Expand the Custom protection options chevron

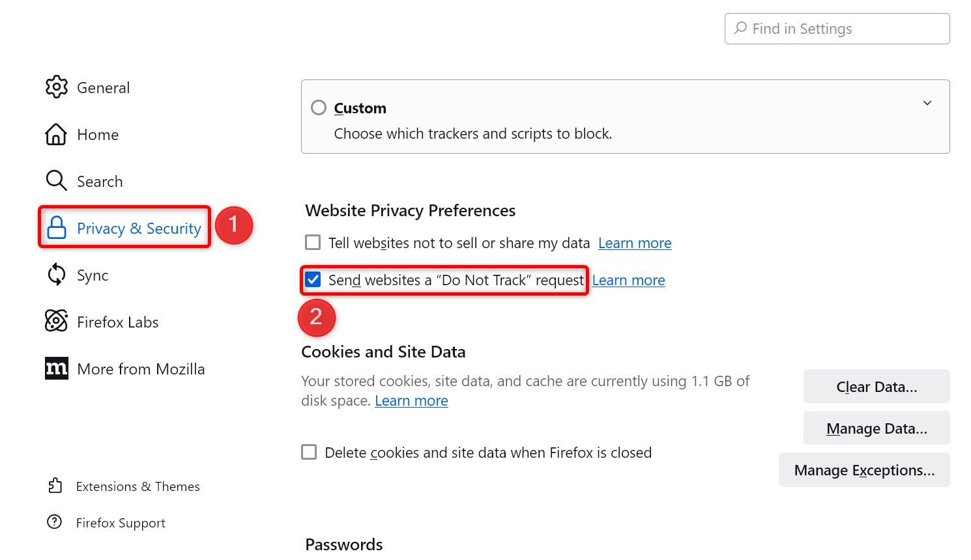[x=927, y=103]
